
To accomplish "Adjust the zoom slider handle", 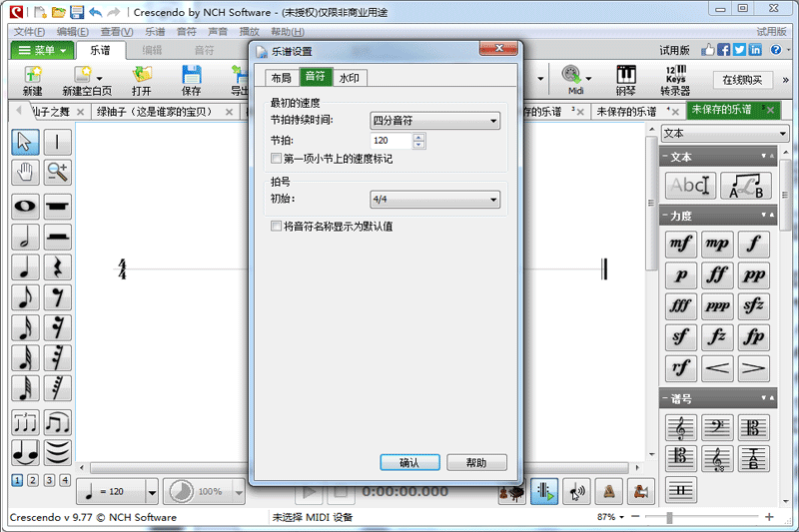I will click(x=669, y=517).
